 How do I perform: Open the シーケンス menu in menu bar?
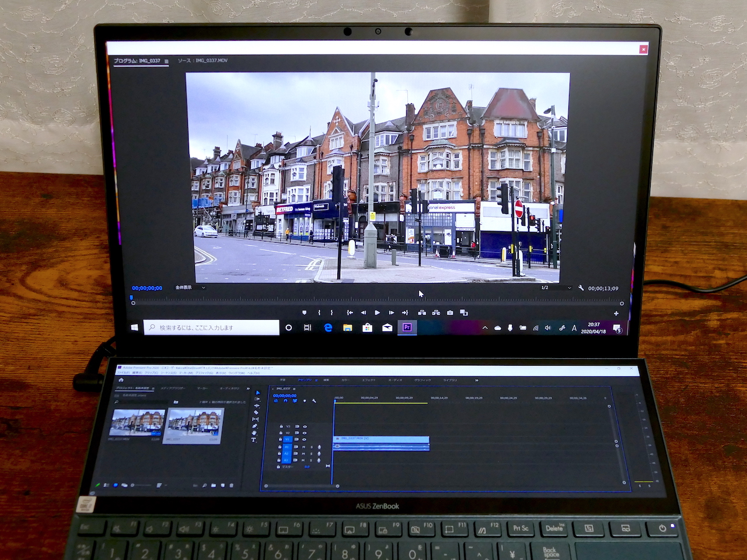167,373
